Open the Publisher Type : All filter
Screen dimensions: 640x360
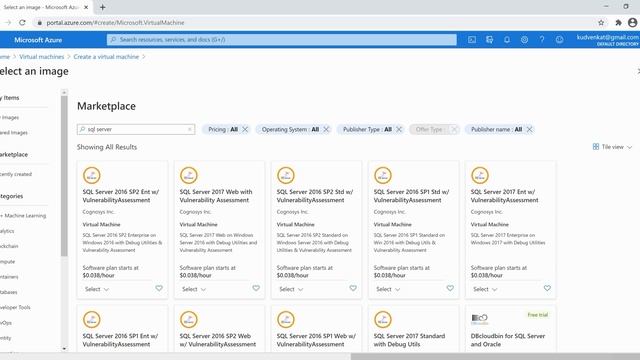click(x=367, y=129)
